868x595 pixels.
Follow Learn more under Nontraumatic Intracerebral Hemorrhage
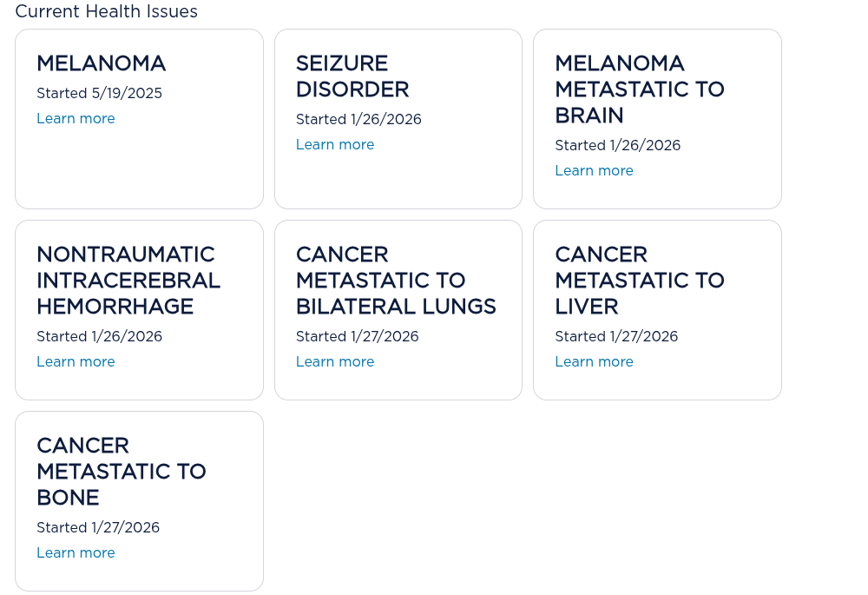point(76,362)
